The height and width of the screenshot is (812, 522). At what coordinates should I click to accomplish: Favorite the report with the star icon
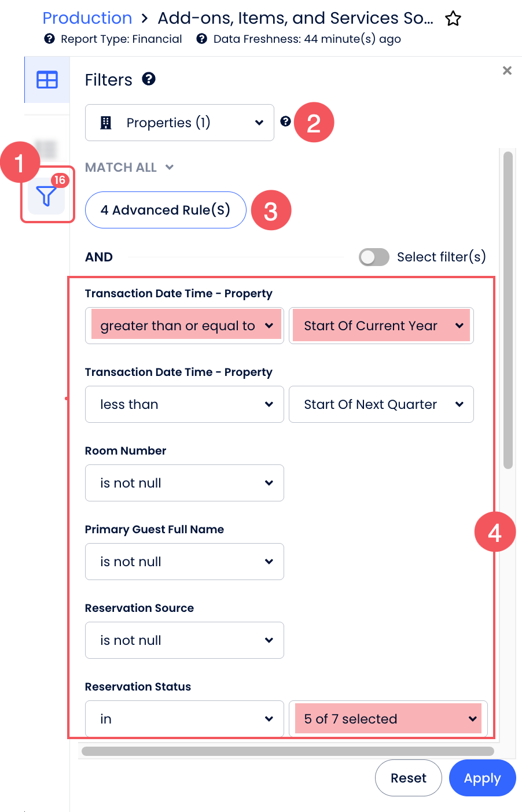[453, 19]
